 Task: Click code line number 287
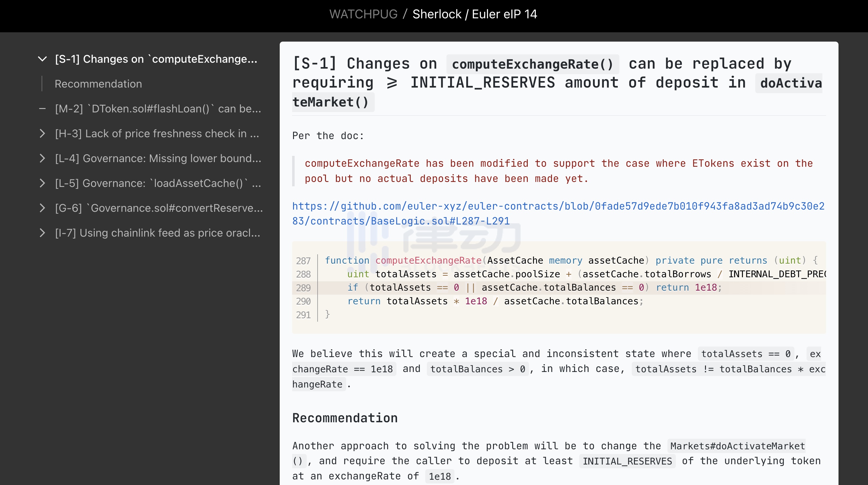(303, 261)
